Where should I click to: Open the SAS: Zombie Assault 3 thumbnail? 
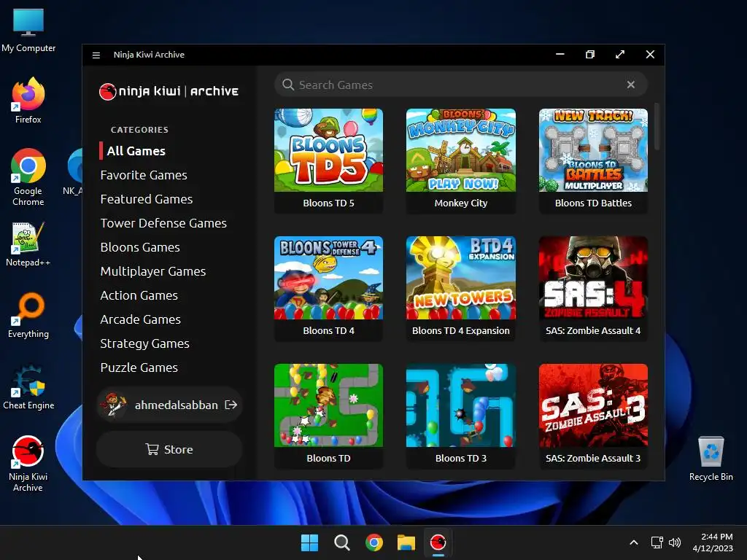coord(593,405)
